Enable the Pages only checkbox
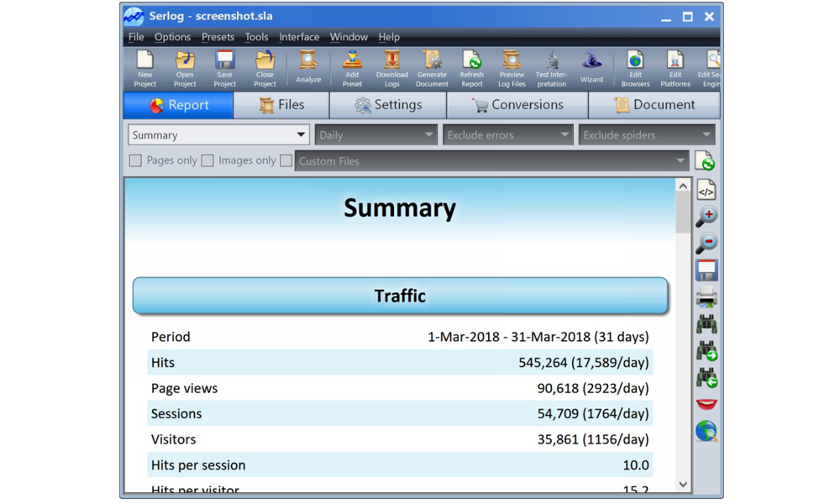Image resolution: width=840 pixels, height=504 pixels. pos(135,160)
